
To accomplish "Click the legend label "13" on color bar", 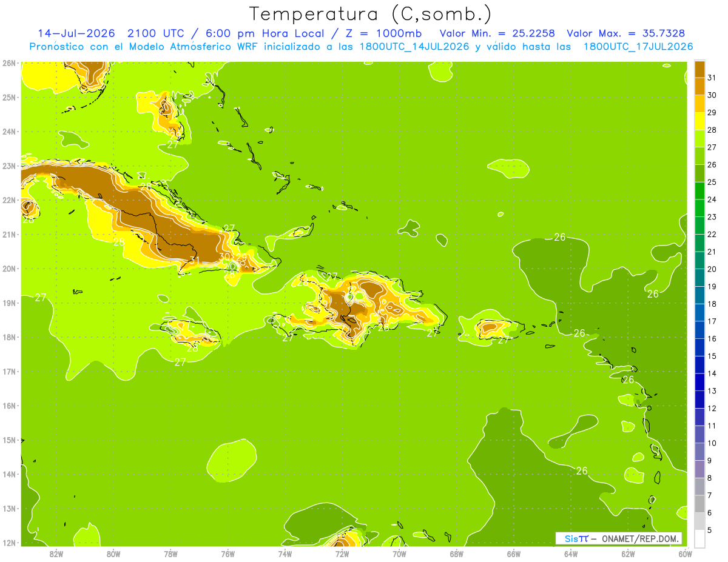I will (712, 391).
